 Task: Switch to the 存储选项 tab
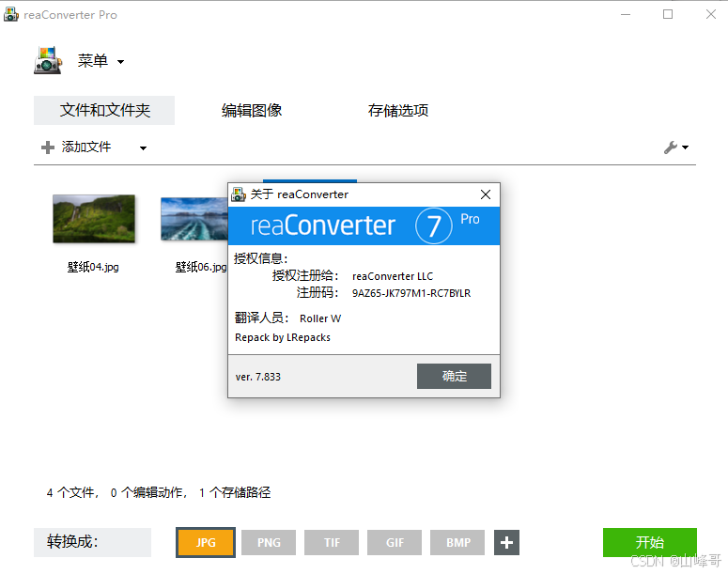pos(398,111)
